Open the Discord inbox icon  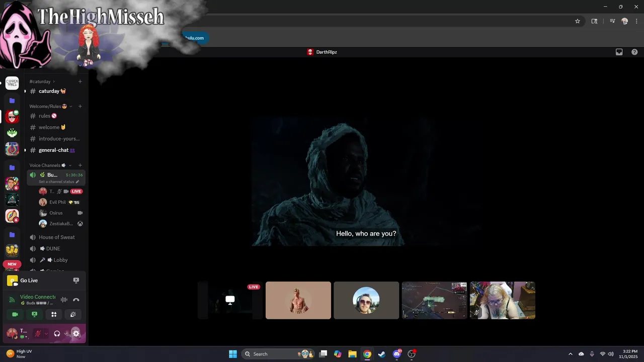[x=619, y=52]
